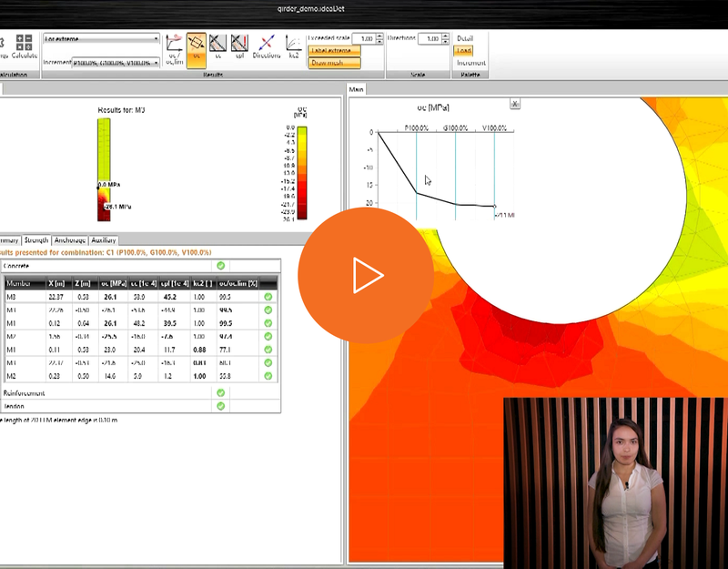Open the Increment dropdown
Screen dimensions: 728x569
coord(116,62)
